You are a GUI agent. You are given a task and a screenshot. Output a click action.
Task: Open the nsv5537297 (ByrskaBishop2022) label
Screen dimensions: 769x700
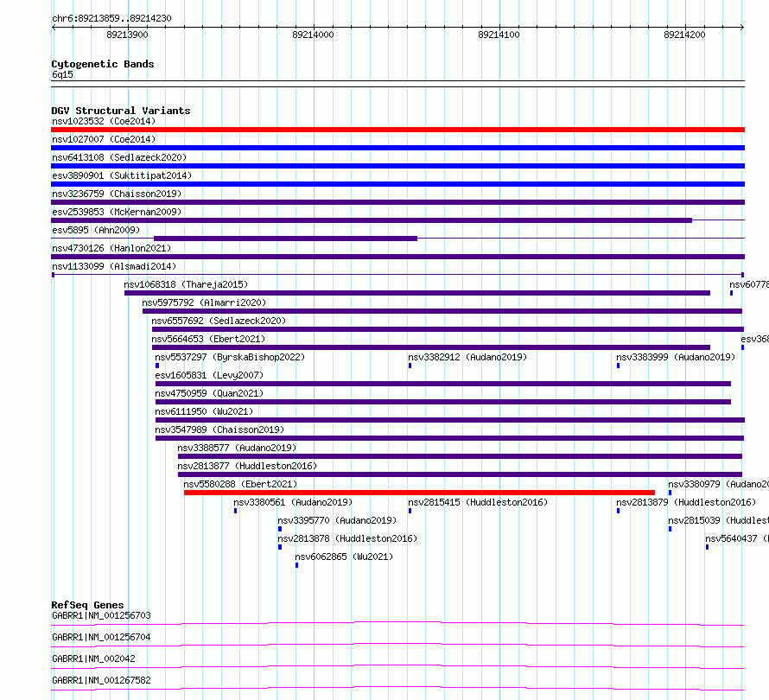click(230, 357)
